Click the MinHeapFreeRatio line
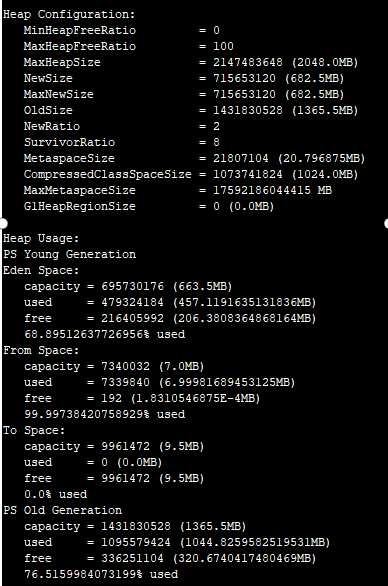The image size is (388, 586). point(122,30)
